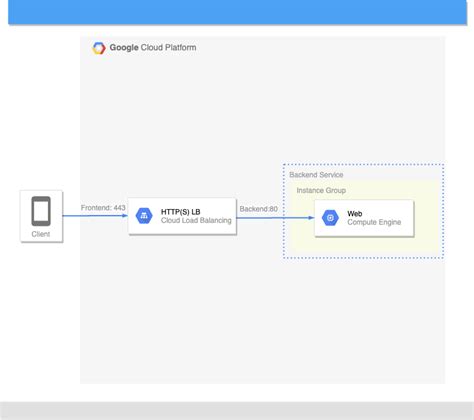
Task: Click the 'Client' caption text
Action: tap(41, 234)
